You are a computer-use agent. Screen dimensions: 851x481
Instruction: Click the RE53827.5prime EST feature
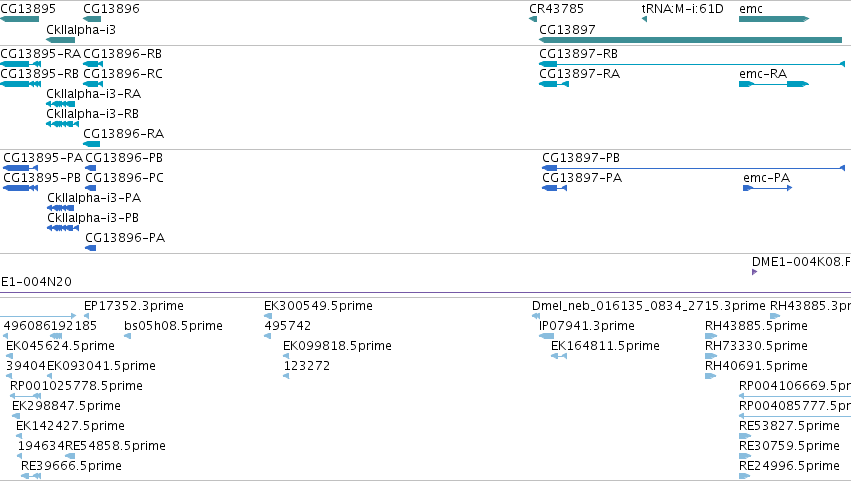point(745,436)
